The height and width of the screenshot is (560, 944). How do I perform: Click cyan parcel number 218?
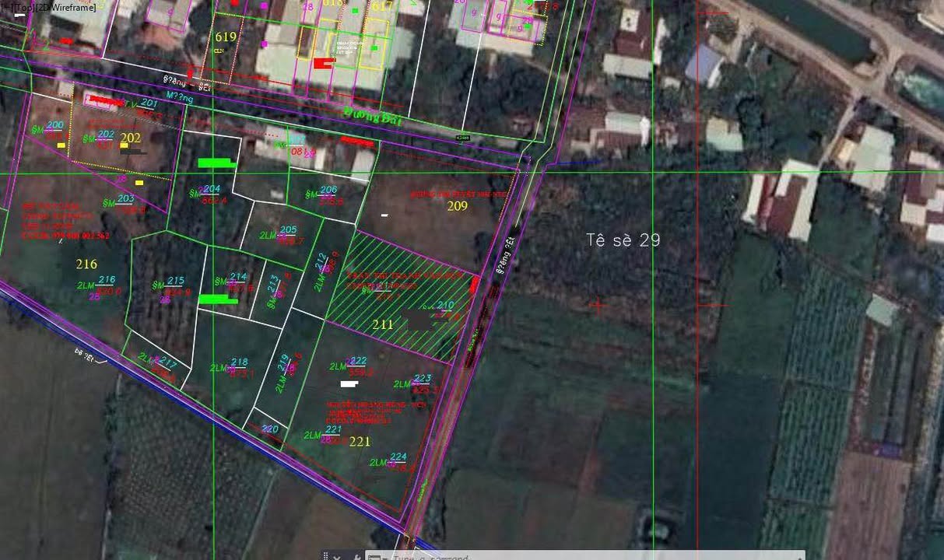239,362
